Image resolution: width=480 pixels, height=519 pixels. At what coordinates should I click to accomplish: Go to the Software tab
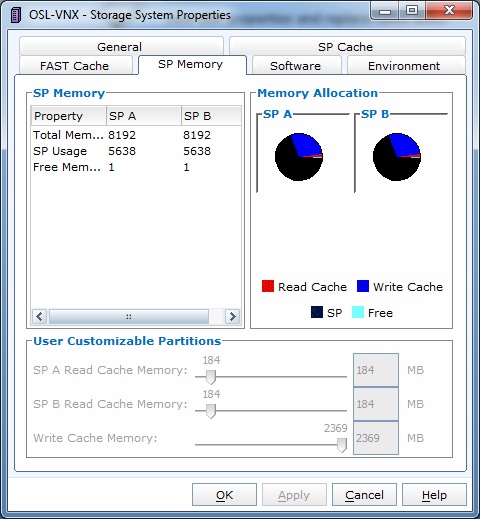point(297,65)
